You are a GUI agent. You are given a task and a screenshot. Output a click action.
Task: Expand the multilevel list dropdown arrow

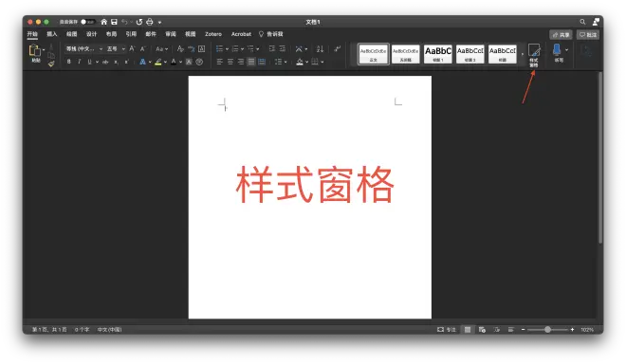click(x=257, y=49)
